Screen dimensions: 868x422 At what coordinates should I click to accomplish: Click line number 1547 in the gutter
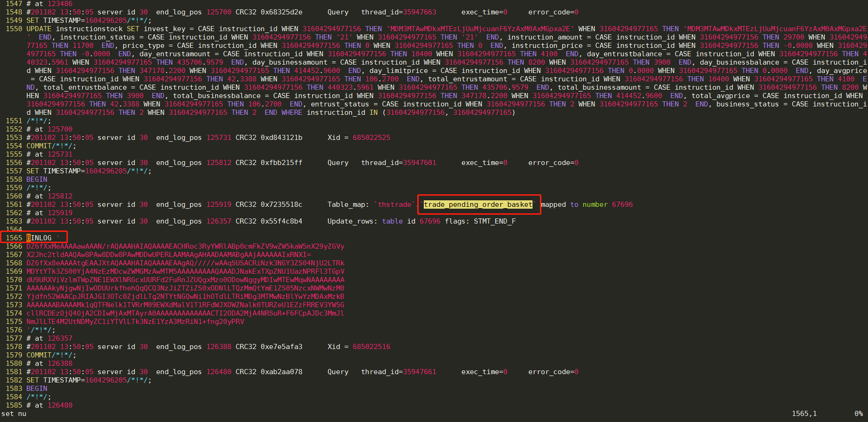point(14,4)
